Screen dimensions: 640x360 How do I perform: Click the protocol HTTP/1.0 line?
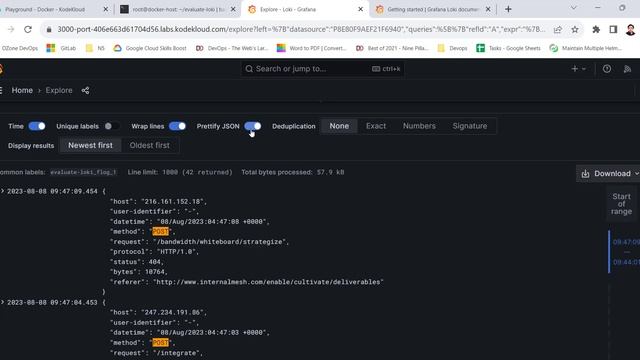[154, 251]
